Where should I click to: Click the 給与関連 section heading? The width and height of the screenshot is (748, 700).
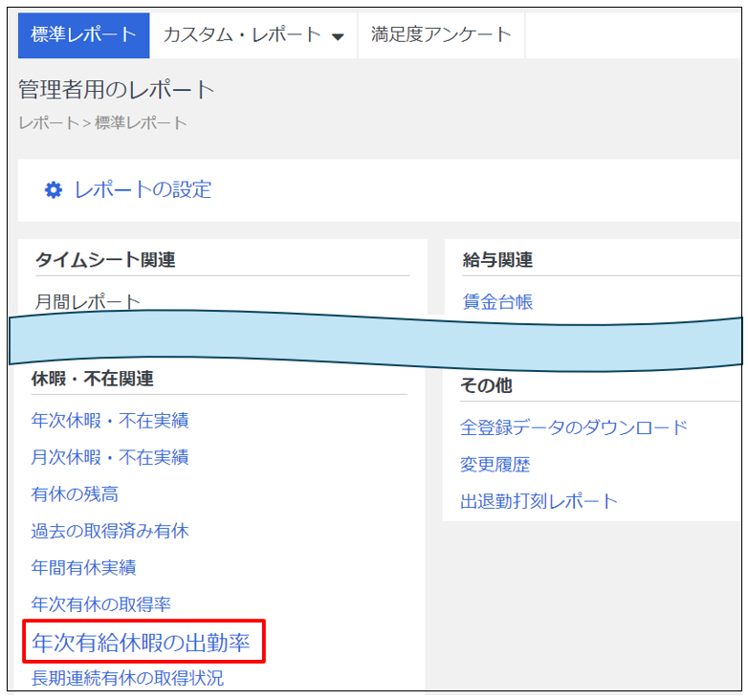pyautogui.click(x=497, y=260)
